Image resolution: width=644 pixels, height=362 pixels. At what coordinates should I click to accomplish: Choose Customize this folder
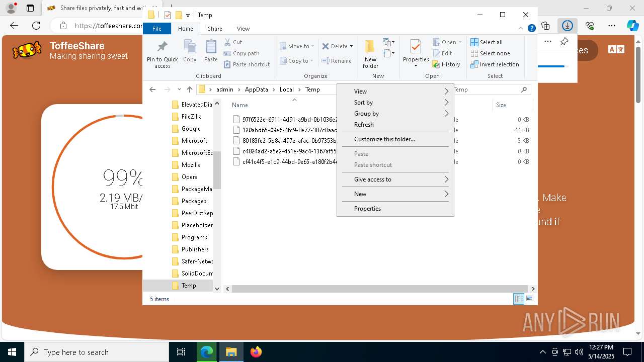(395, 139)
